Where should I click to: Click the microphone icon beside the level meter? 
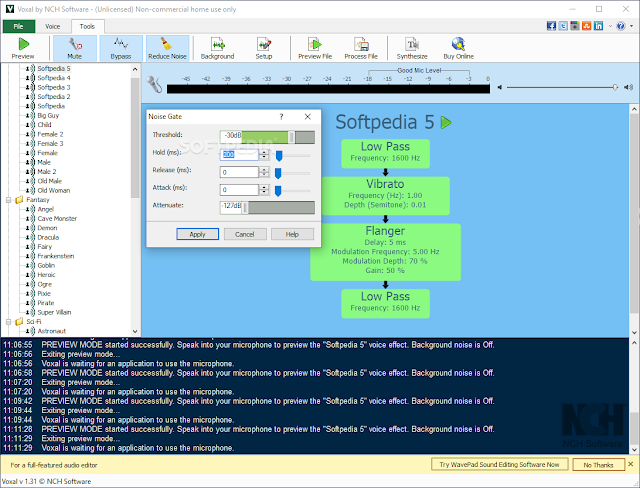point(154,84)
